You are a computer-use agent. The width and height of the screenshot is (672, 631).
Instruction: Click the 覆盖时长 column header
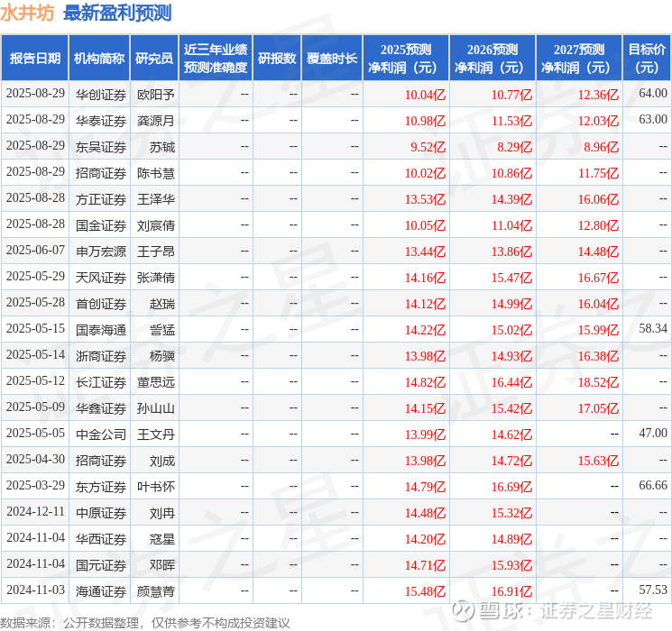(332, 59)
